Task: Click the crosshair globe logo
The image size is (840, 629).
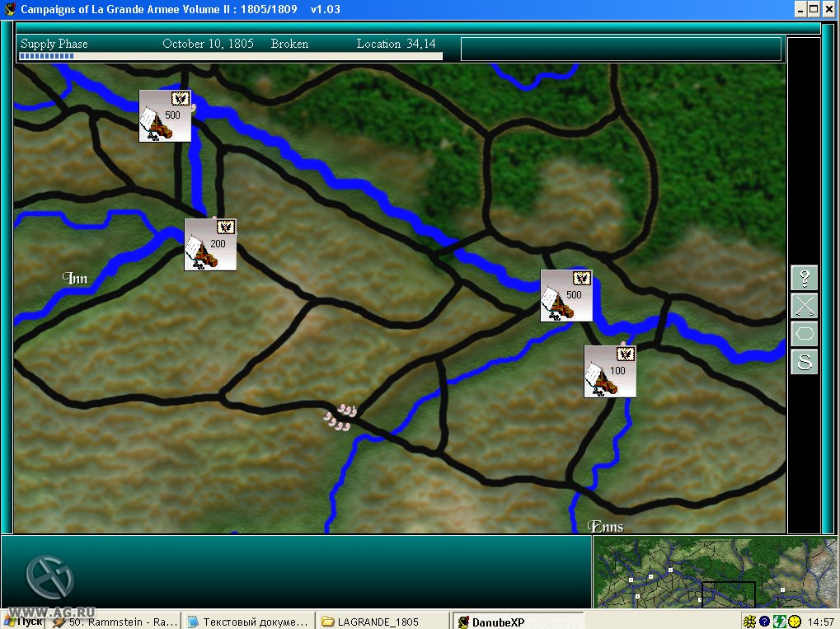Action: coord(49,576)
